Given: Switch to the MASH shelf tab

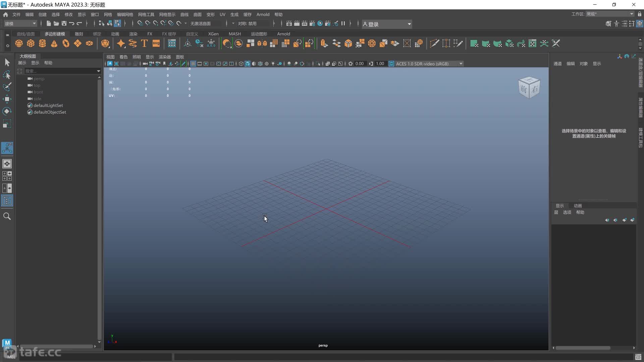Looking at the screenshot, I should [235, 34].
